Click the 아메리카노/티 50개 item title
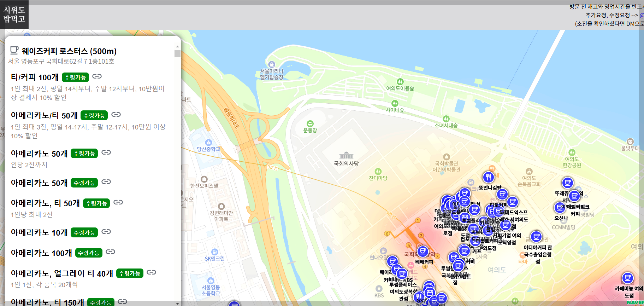 [x=44, y=115]
